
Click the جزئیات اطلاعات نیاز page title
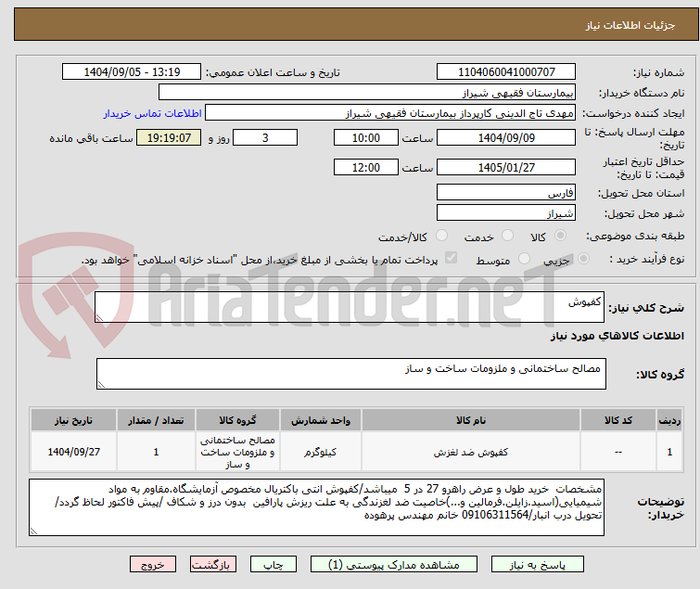click(630, 25)
